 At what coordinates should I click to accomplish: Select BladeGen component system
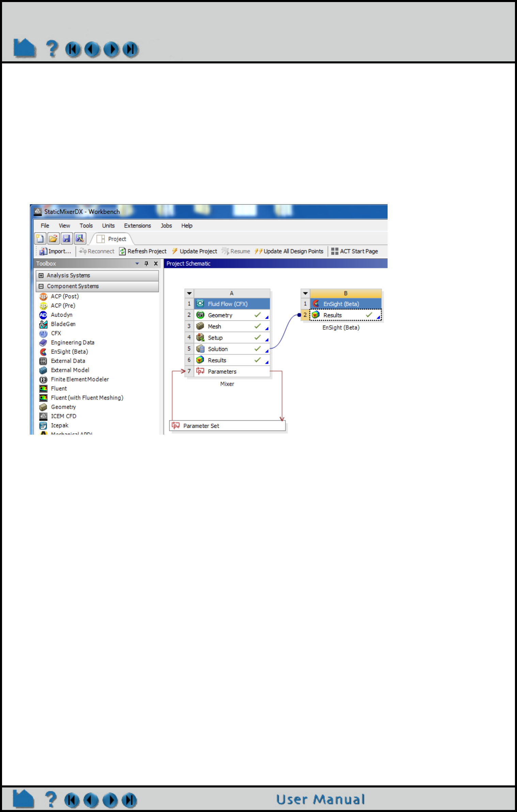[x=63, y=324]
